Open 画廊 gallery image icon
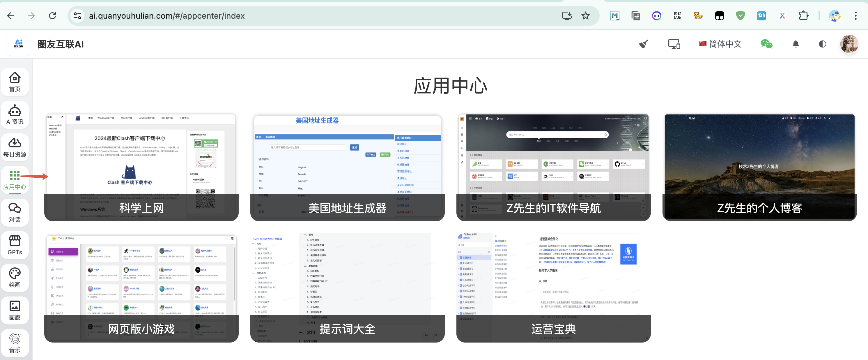 coord(15,310)
